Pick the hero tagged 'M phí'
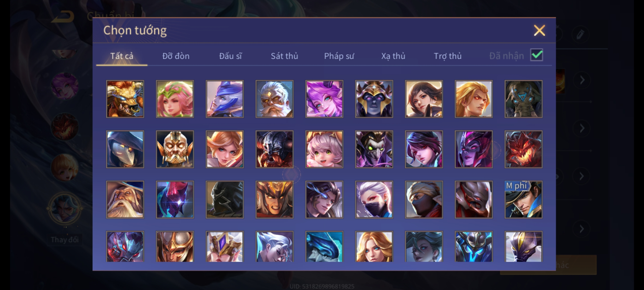The width and height of the screenshot is (644, 290). tap(524, 200)
